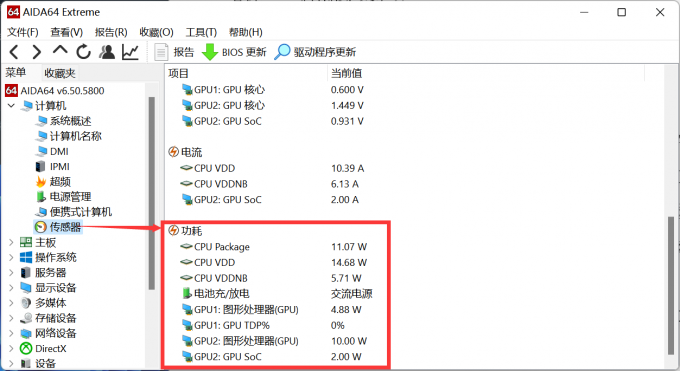Image resolution: width=680 pixels, height=371 pixels.
Task: Switch to the 收藏夹 tab
Action: [x=60, y=73]
